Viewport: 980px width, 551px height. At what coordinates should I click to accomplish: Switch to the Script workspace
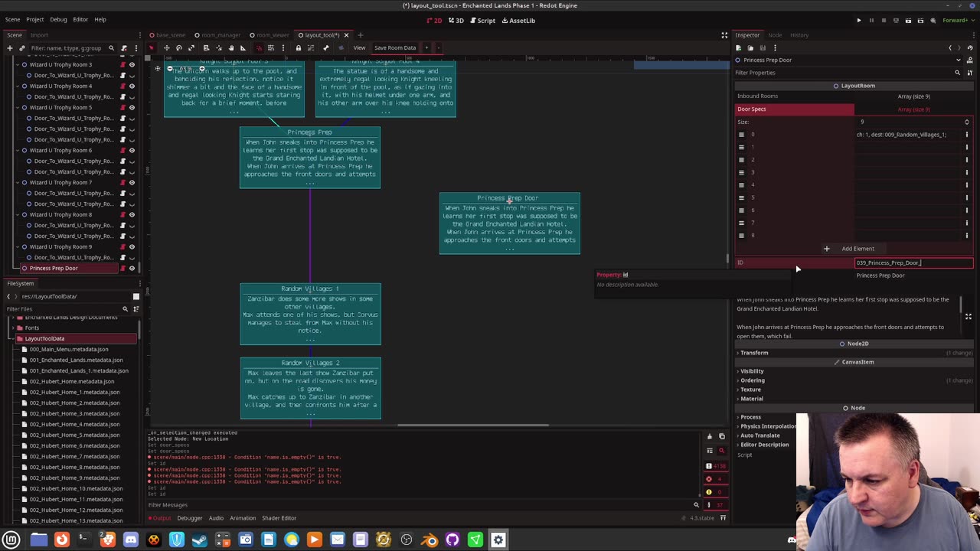pos(482,20)
